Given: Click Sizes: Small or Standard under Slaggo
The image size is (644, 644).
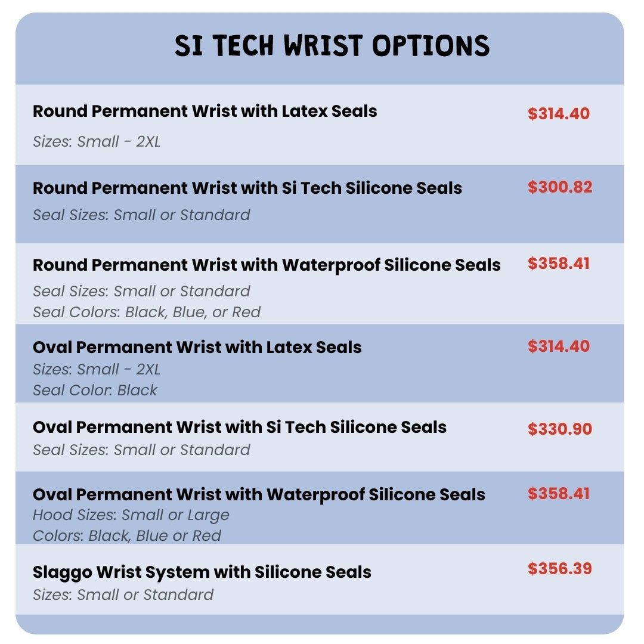Looking at the screenshot, I should tap(123, 595).
